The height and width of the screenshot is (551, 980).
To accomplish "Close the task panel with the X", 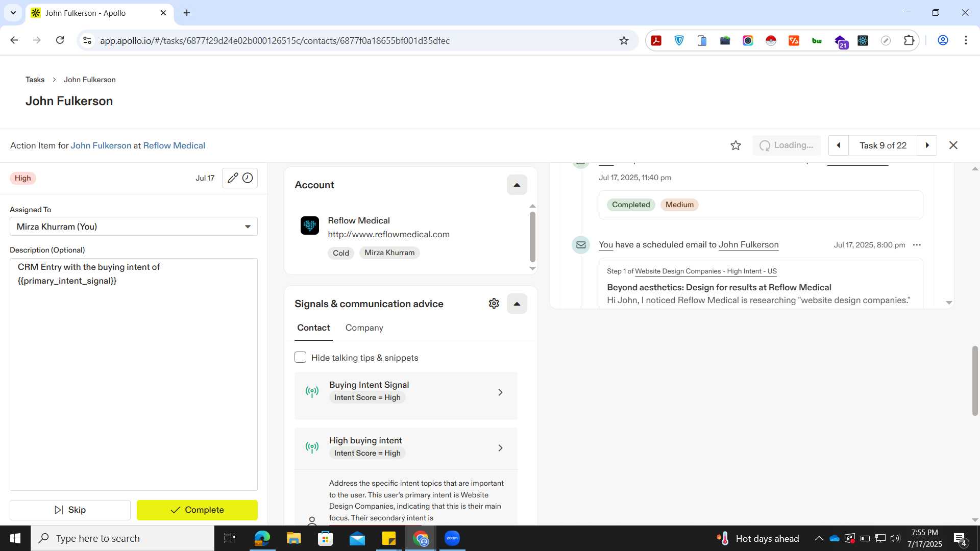I will point(953,145).
